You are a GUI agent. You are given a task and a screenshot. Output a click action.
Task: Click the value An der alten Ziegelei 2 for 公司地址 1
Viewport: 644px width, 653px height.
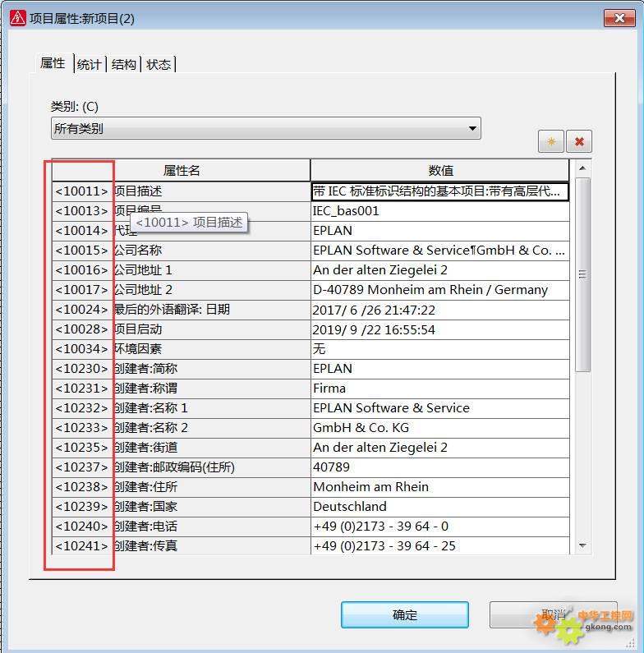[440, 270]
